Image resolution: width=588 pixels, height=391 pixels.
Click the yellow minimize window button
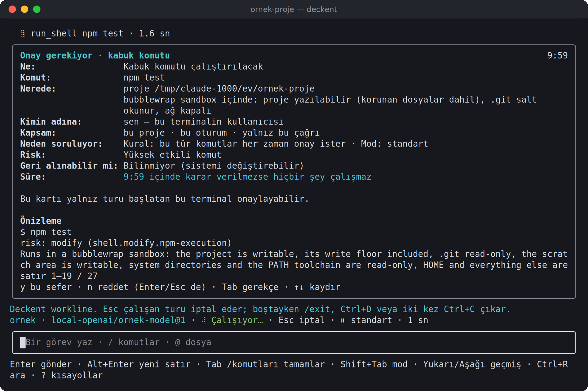25,9
